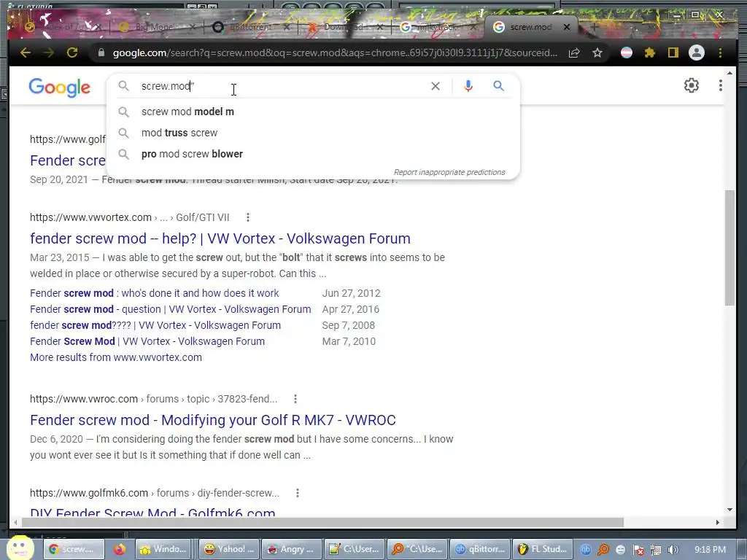Open the Windows Start orb
The height and width of the screenshot is (560, 747).
19,548
